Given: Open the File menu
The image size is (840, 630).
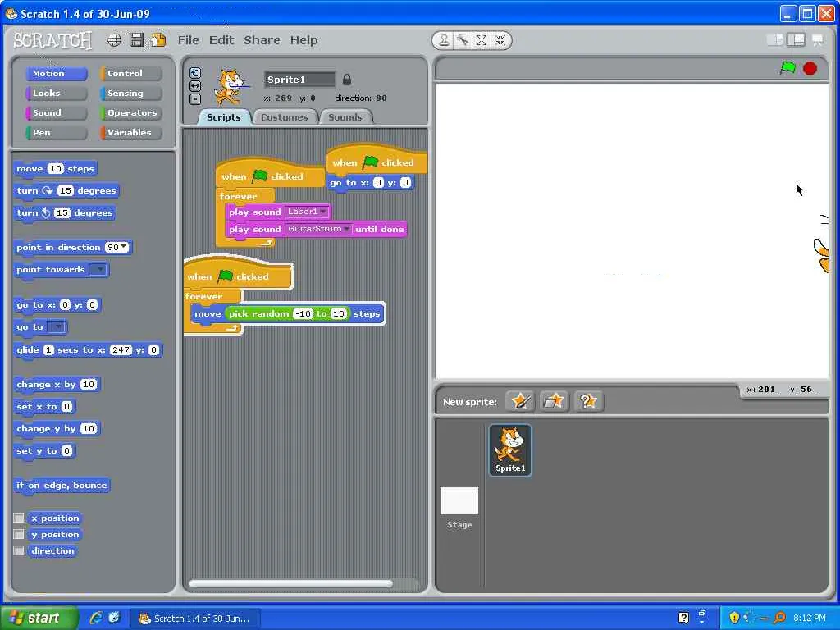Looking at the screenshot, I should pyautogui.click(x=188, y=40).
